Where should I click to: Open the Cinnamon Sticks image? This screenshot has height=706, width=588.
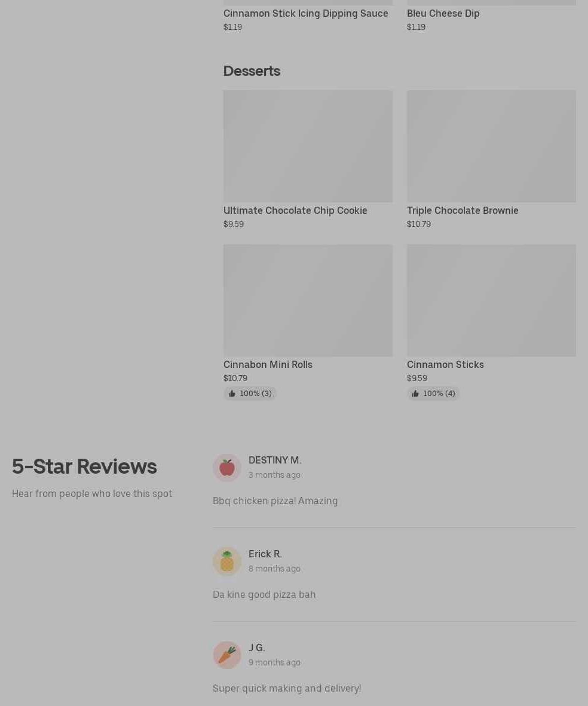point(491,300)
